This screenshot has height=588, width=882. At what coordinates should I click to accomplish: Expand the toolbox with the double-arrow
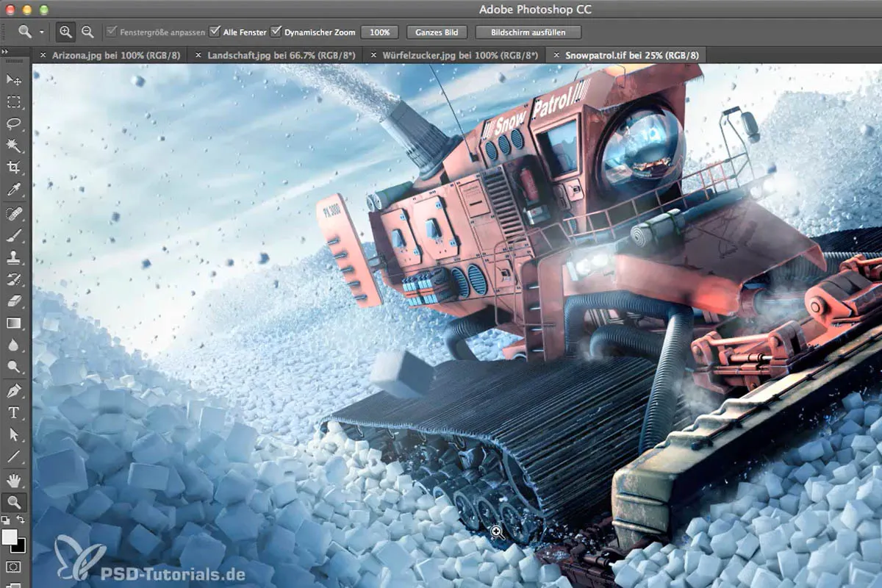point(6,51)
